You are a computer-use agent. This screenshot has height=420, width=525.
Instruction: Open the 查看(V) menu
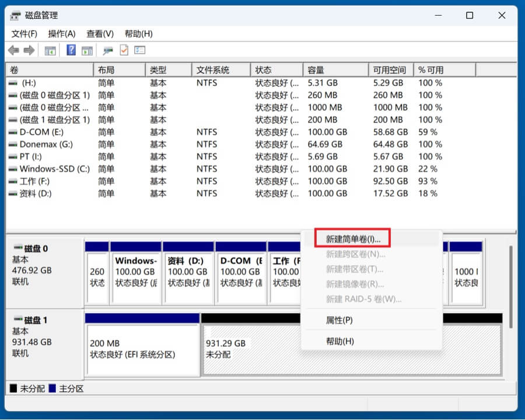[100, 33]
